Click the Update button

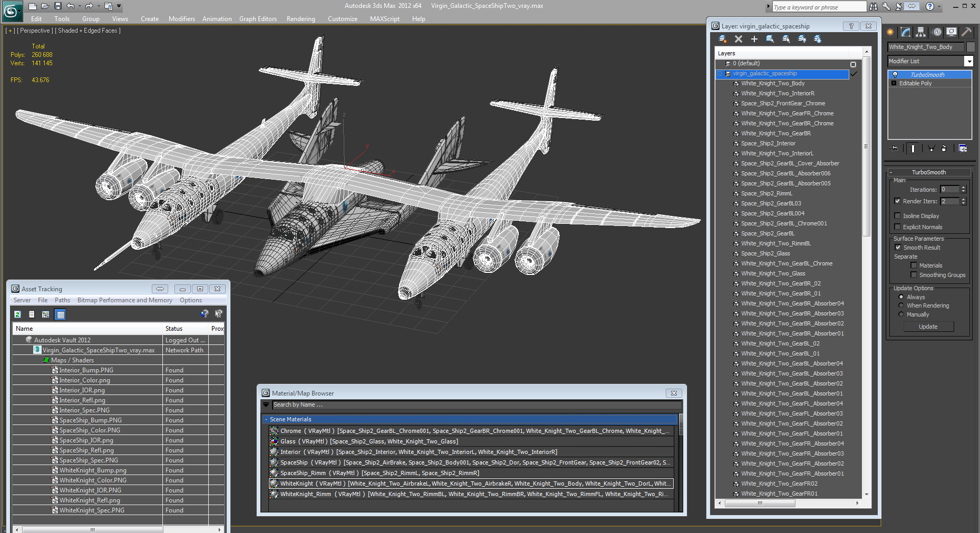tap(928, 327)
